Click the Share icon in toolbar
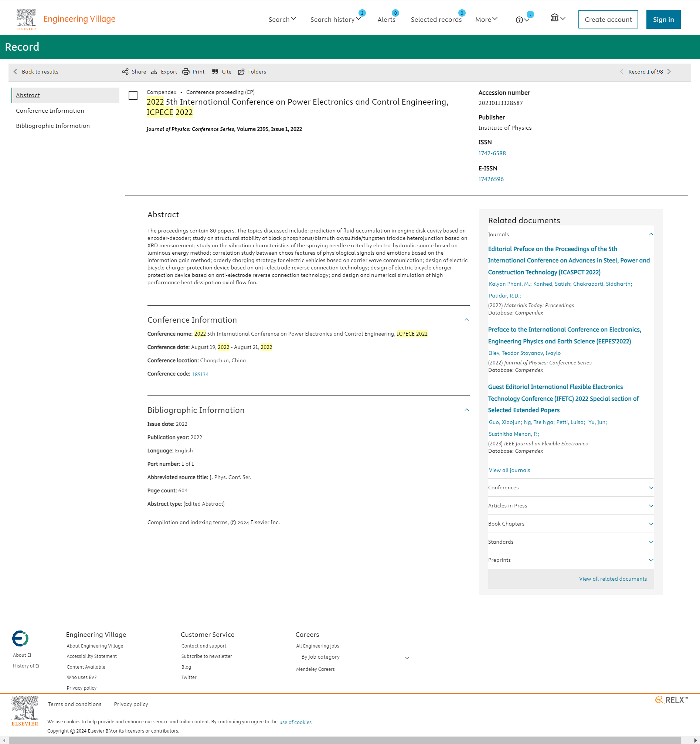 click(x=125, y=72)
